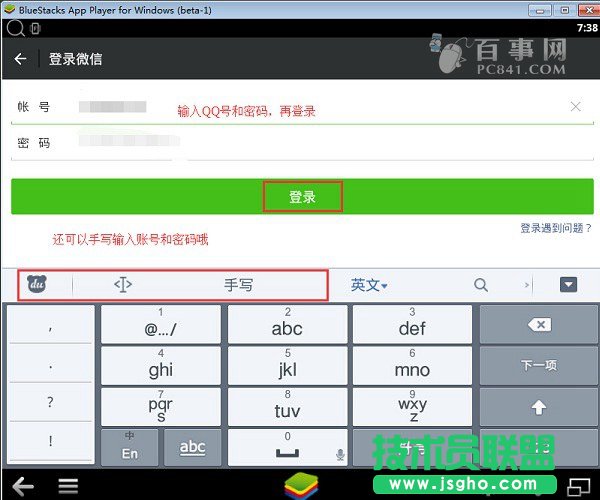
Task: Clear the account field with the X icon
Action: coord(575,106)
